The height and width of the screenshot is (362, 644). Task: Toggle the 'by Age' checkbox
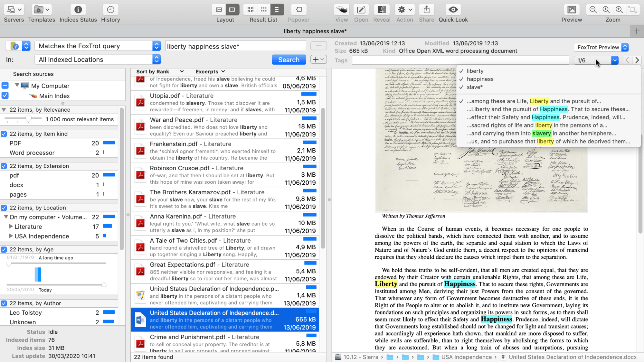[4, 249]
